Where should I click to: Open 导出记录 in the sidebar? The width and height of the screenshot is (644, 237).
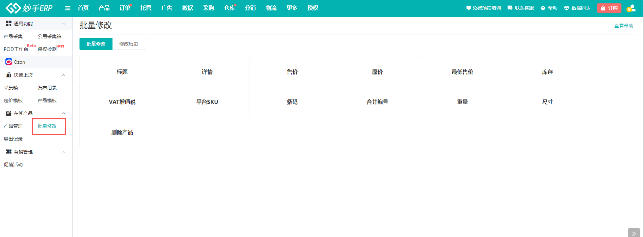(x=13, y=139)
